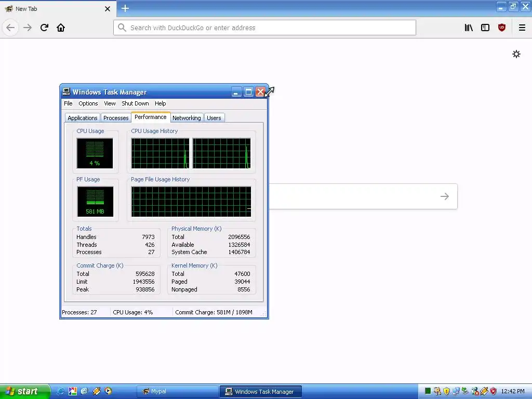532x399 pixels.
Task: Launch Winamp from quick launch
Action: [96, 391]
